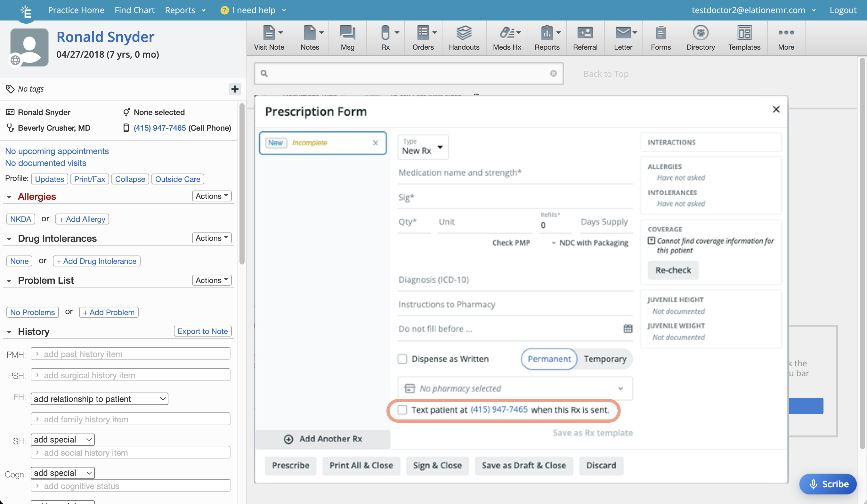Screen dimensions: 867x504
Task: Open Templates from the chart toolbar
Action: pos(744,37)
